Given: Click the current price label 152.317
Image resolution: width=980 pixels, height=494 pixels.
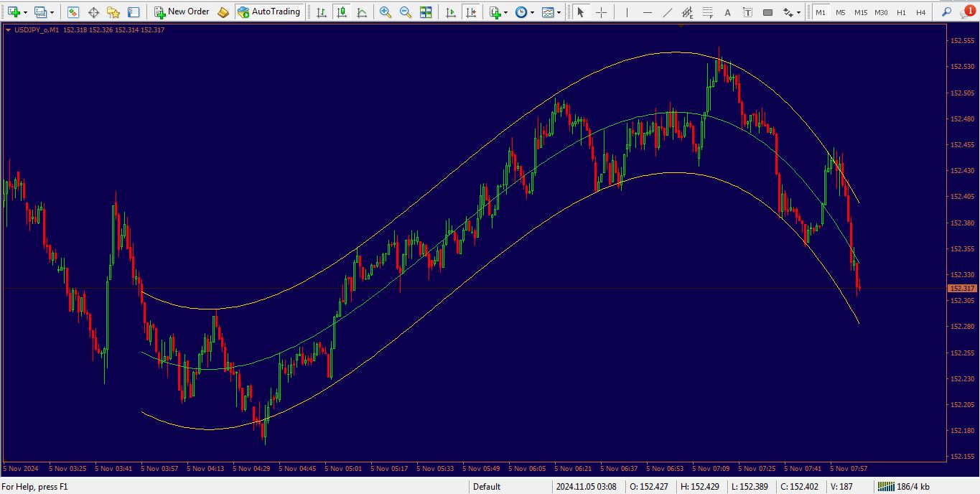Looking at the screenshot, I should tap(961, 288).
